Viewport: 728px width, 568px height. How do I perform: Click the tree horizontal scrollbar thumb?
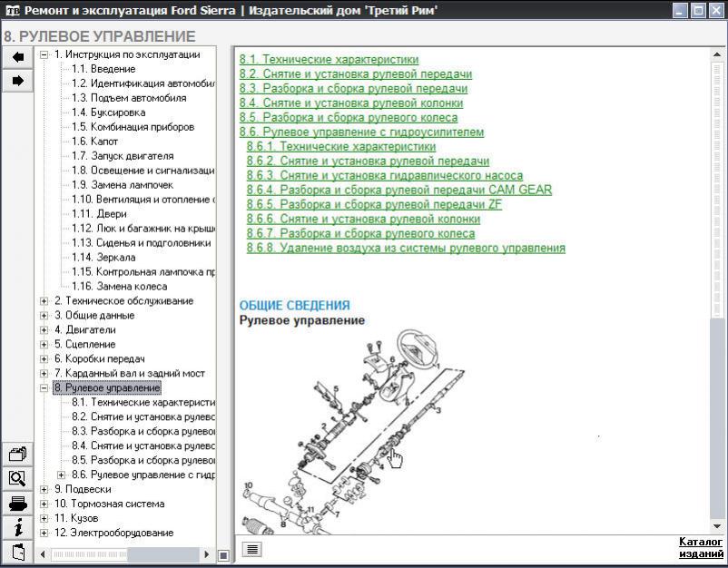[89, 554]
